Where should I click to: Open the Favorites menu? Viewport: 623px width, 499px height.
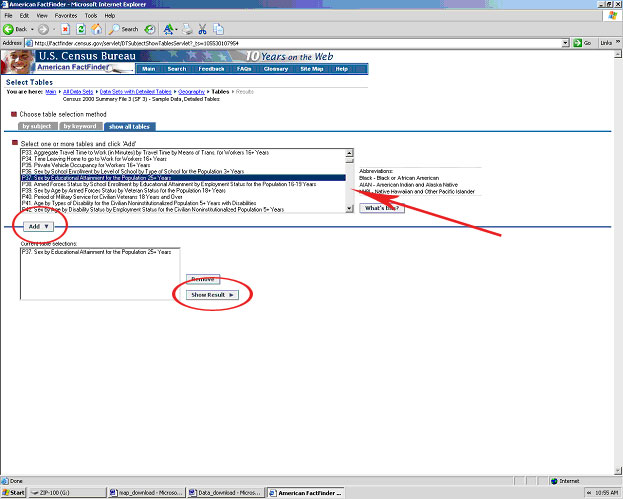click(66, 15)
